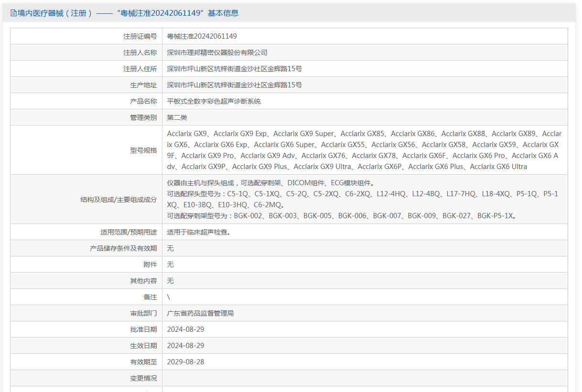Image resolution: width=582 pixels, height=392 pixels.
Task: Click the 注册人名称 label
Action: coord(140,53)
